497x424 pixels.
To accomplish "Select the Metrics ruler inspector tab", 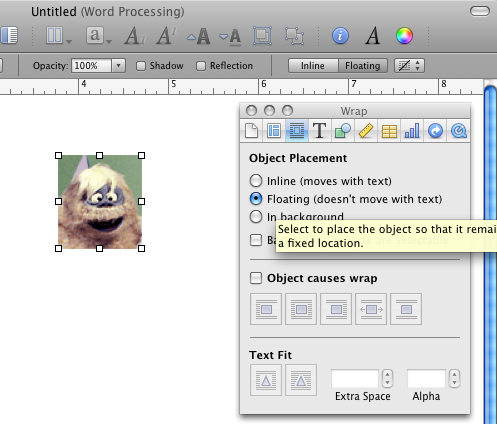I will pyautogui.click(x=366, y=130).
